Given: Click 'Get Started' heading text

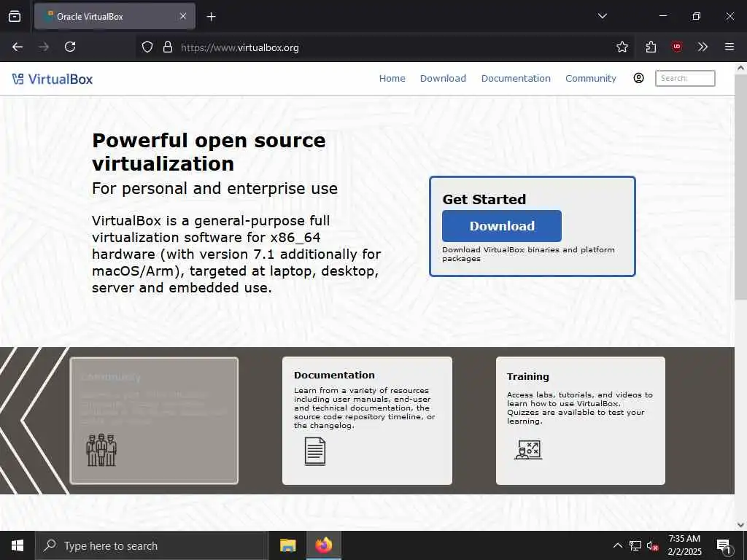Looking at the screenshot, I should click(484, 199).
